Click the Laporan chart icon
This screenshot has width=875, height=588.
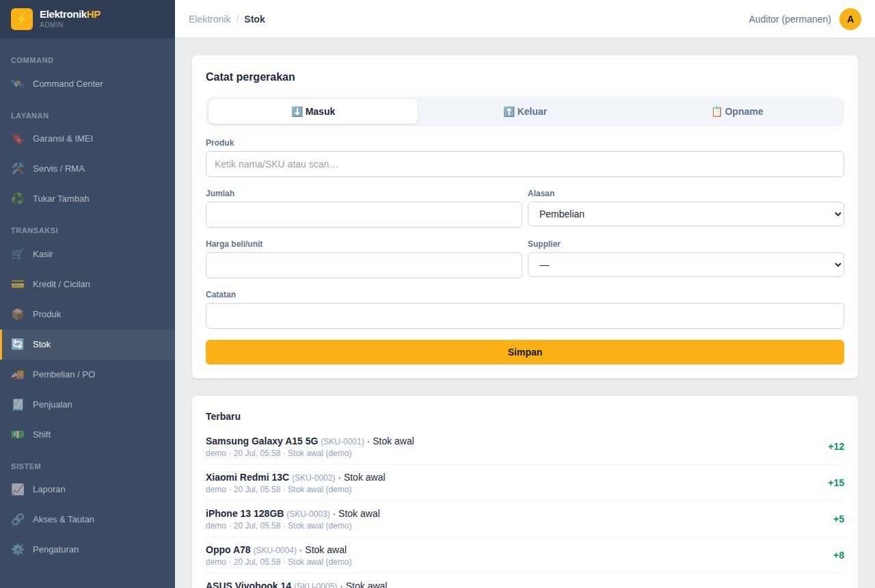[x=18, y=490]
